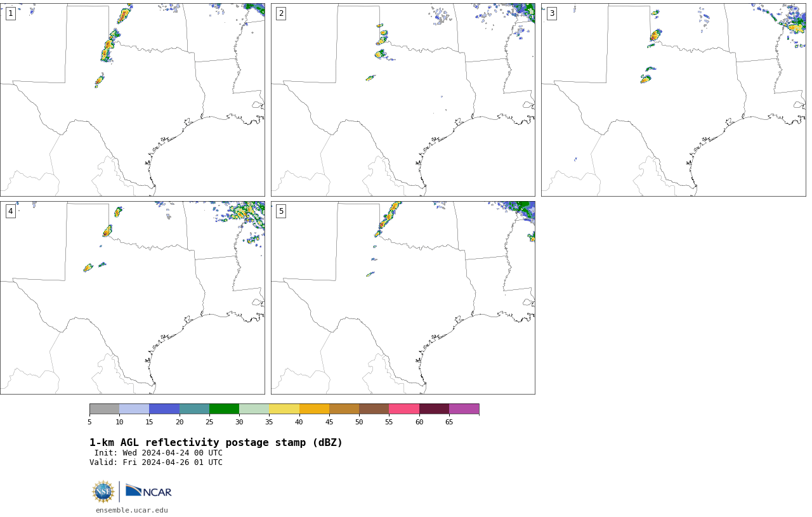Open ensemble member 5 reflectivity map
This screenshot has width=812, height=517.
tap(403, 298)
